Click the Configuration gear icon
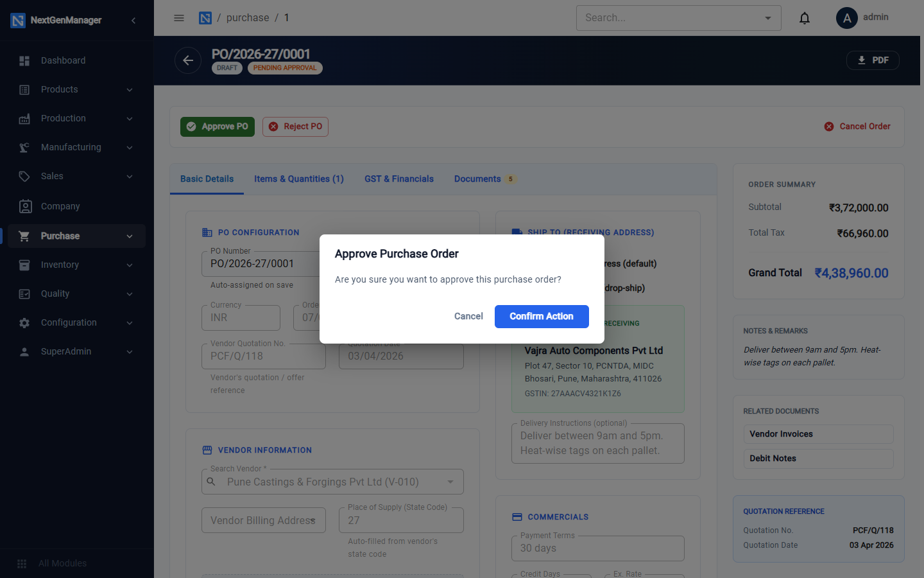 [x=24, y=322]
